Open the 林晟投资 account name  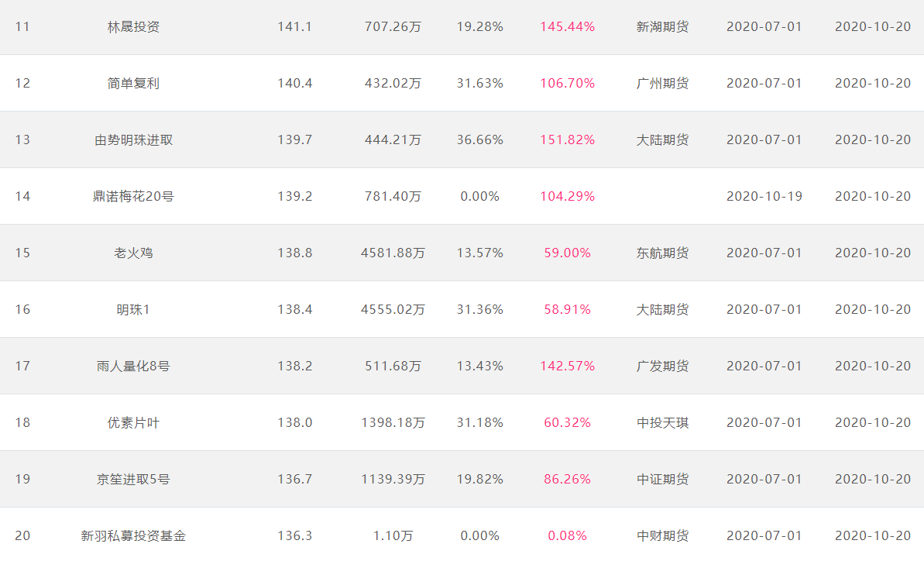click(x=133, y=27)
